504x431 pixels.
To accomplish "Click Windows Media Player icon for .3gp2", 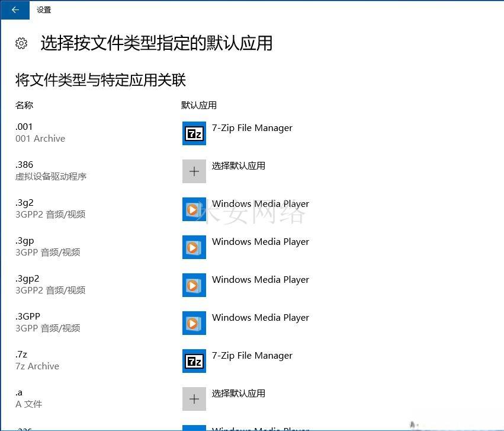I will coord(194,285).
